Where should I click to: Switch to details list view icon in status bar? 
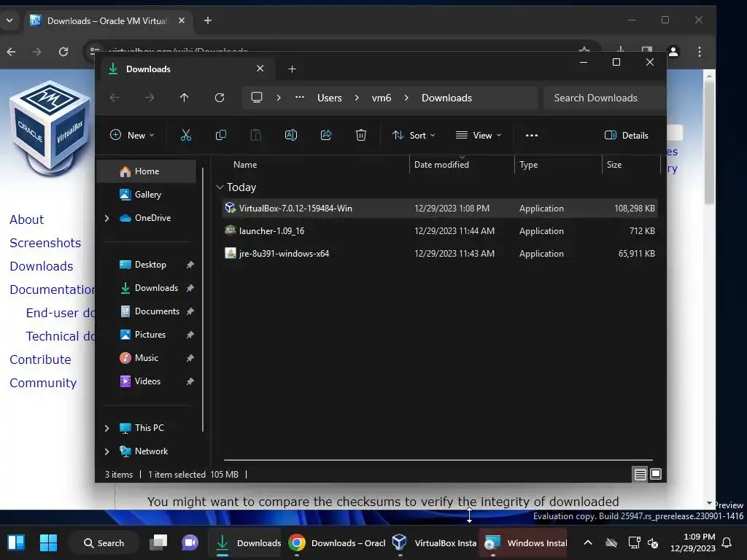coord(640,474)
